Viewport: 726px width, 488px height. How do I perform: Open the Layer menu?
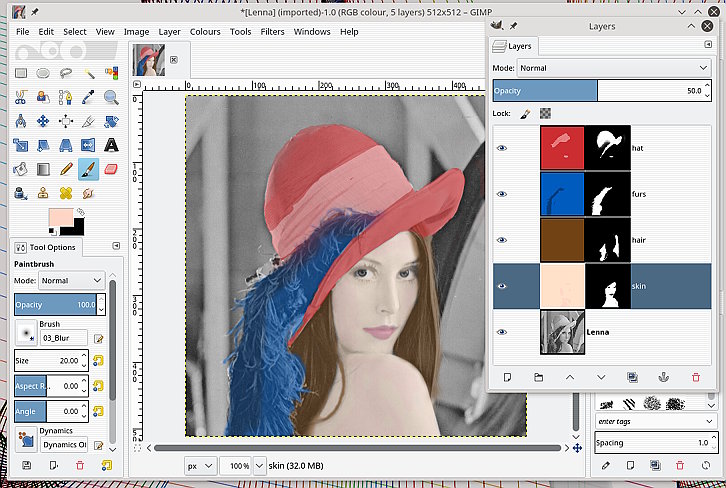[x=169, y=31]
